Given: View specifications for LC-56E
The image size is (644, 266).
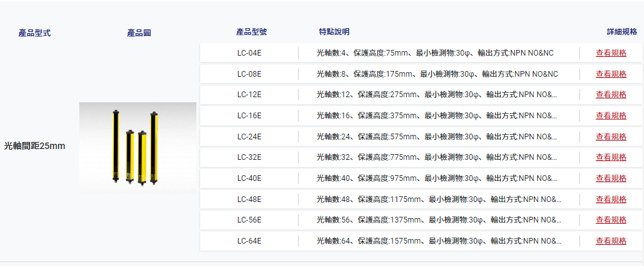Looking at the screenshot, I should tap(611, 221).
